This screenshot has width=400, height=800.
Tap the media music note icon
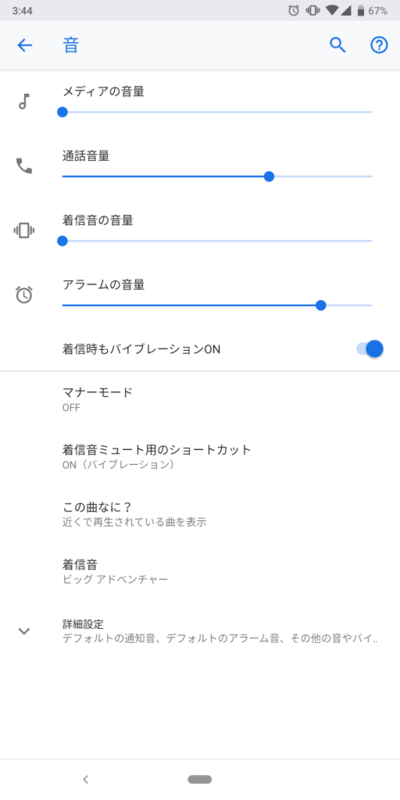pos(24,102)
